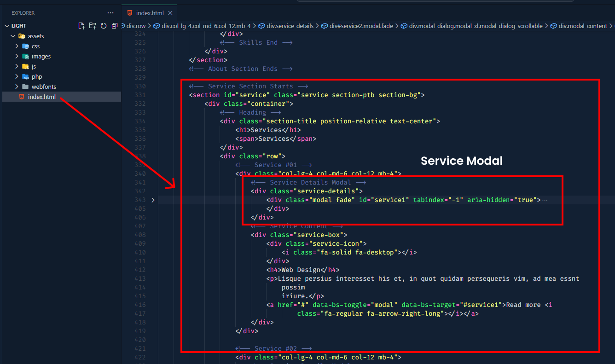Click the "About Section Ends" comment
The height and width of the screenshot is (364, 615).
pyautogui.click(x=241, y=69)
